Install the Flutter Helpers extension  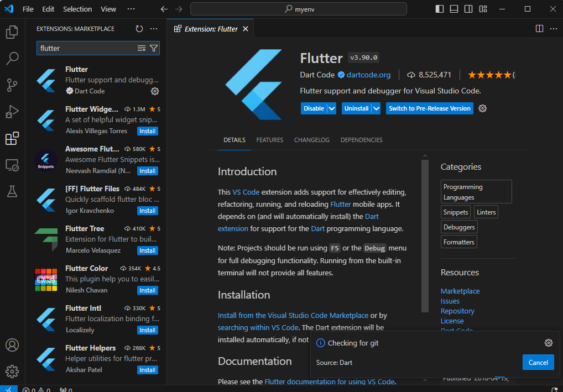(x=148, y=370)
